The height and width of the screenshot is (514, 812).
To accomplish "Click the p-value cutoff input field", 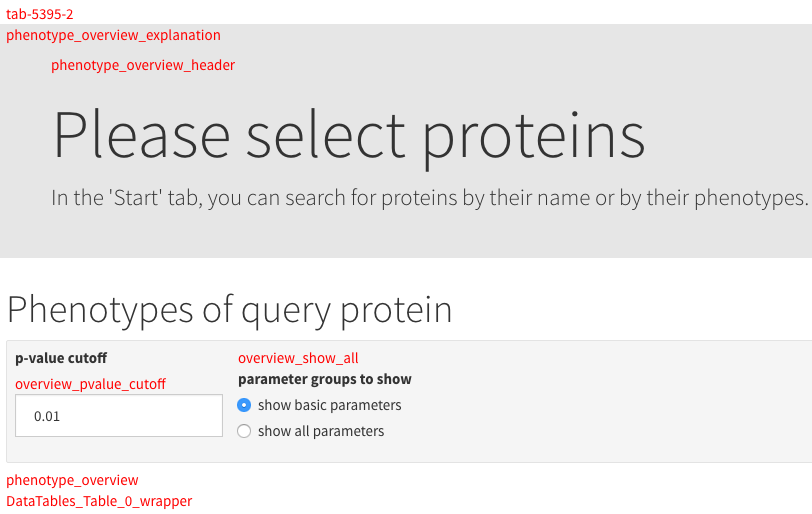I will coord(119,416).
